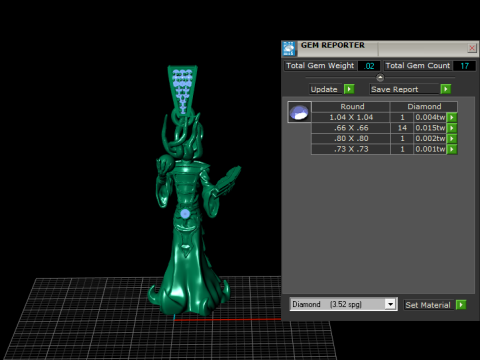Click the Diamond column header
Image resolution: width=480 pixels, height=360 pixels.
click(x=424, y=107)
